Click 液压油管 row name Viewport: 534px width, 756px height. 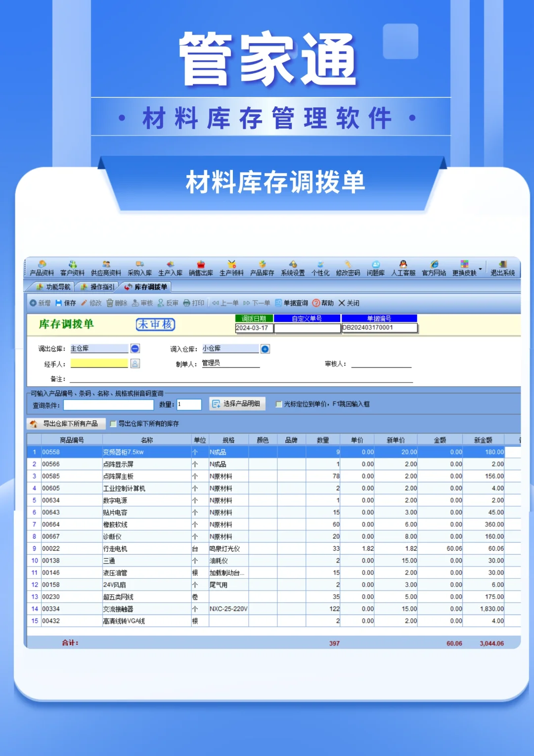[x=115, y=573]
